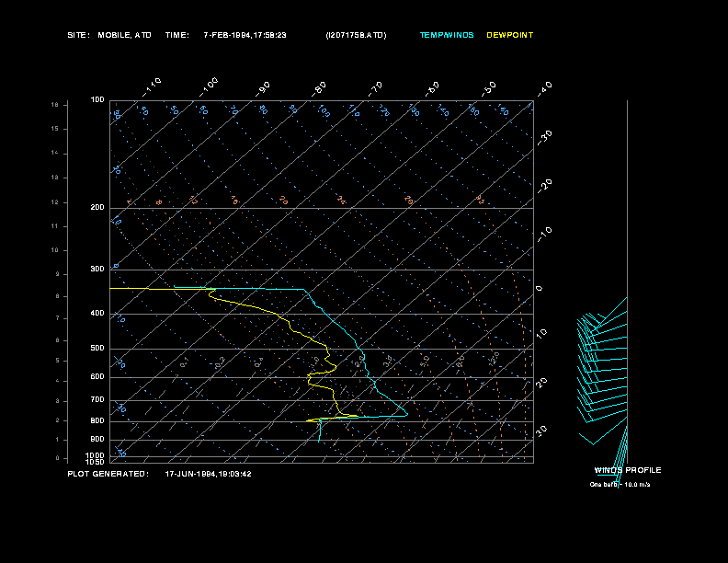
Task: Click the -80 temperature label at top
Action: (x=319, y=89)
